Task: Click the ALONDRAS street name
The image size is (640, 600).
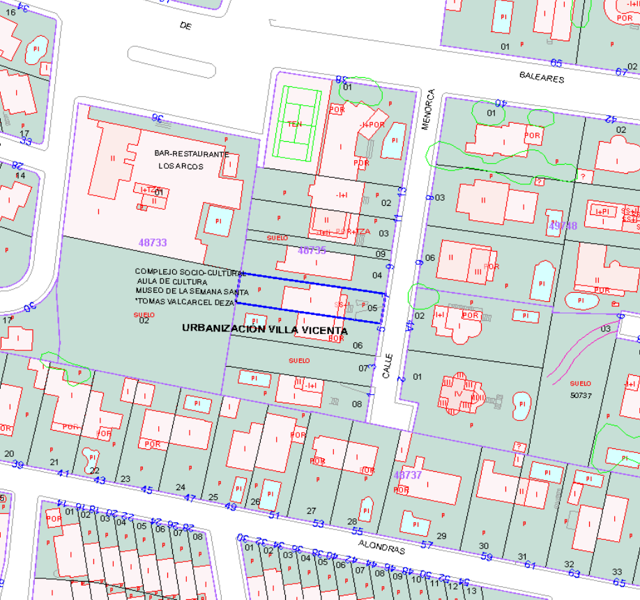Action: pyautogui.click(x=378, y=549)
